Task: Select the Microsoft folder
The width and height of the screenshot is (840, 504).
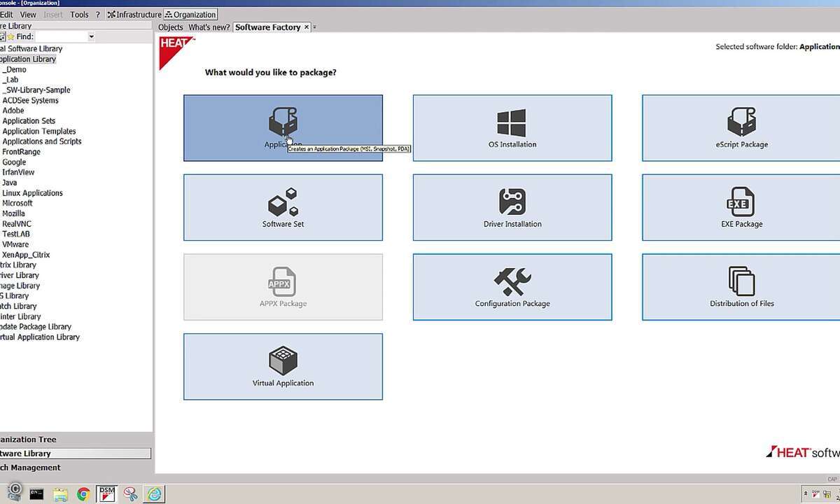Action: (17, 203)
